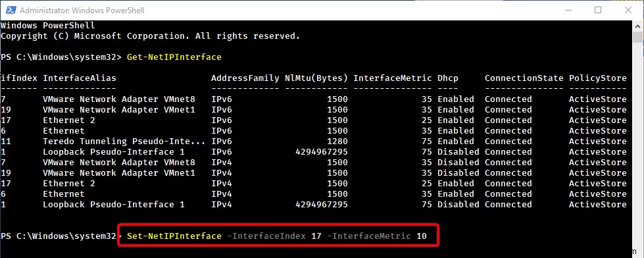Screen dimensions: 644x258
Task: Click the Set-NetIPInterface command text
Action: (174, 236)
